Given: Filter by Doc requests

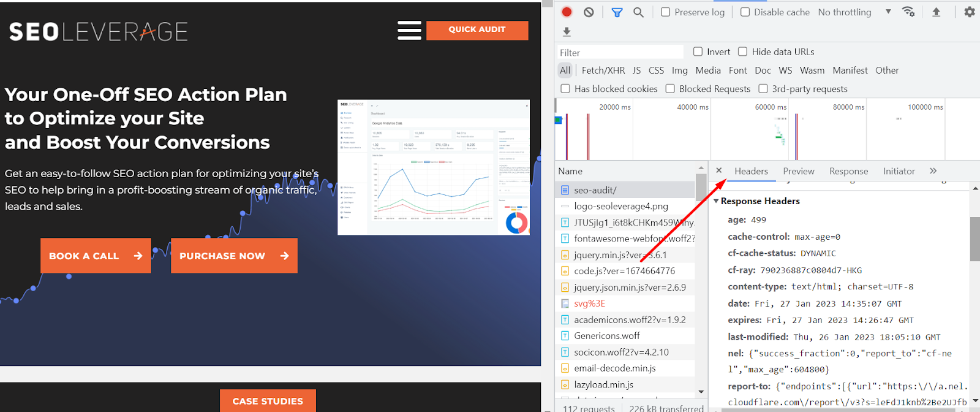Looking at the screenshot, I should point(763,70).
